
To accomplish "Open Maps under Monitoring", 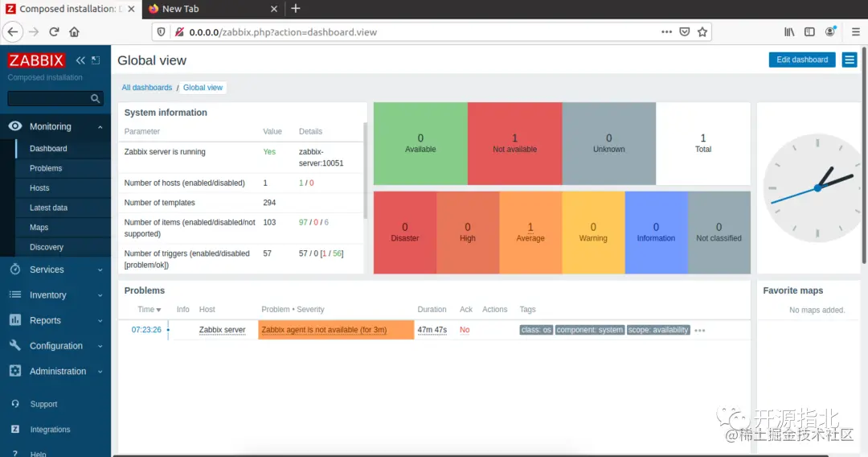I will click(x=63, y=227).
